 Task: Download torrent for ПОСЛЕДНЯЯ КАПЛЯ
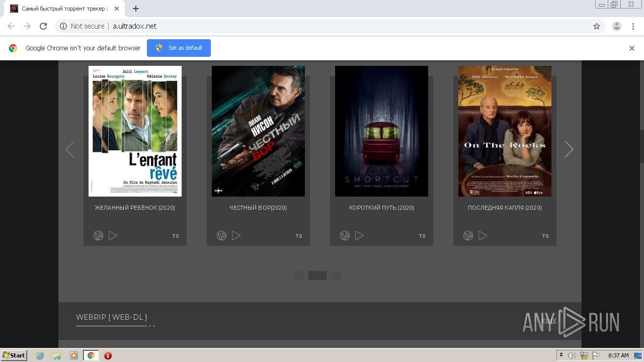pyautogui.click(x=468, y=235)
